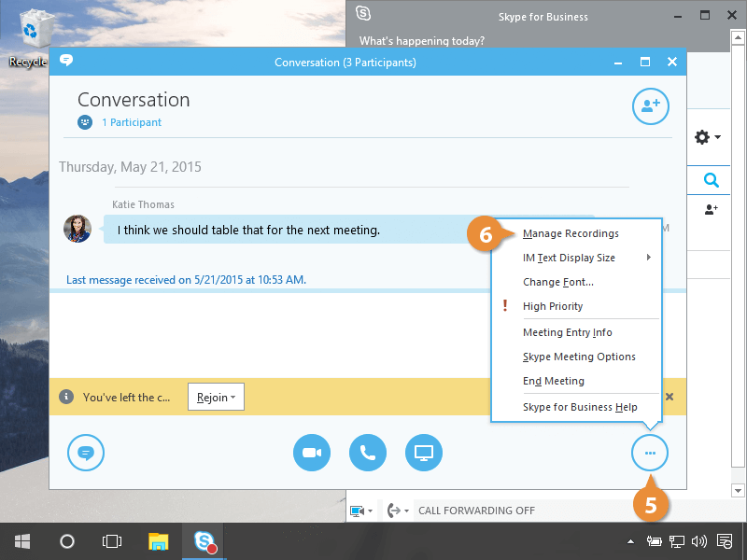Click the present screen monitor button

[x=424, y=454]
